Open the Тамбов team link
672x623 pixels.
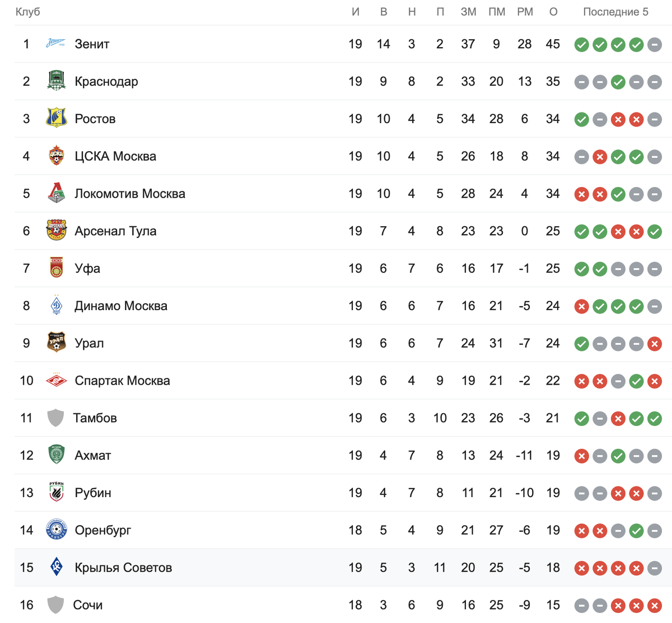95,418
